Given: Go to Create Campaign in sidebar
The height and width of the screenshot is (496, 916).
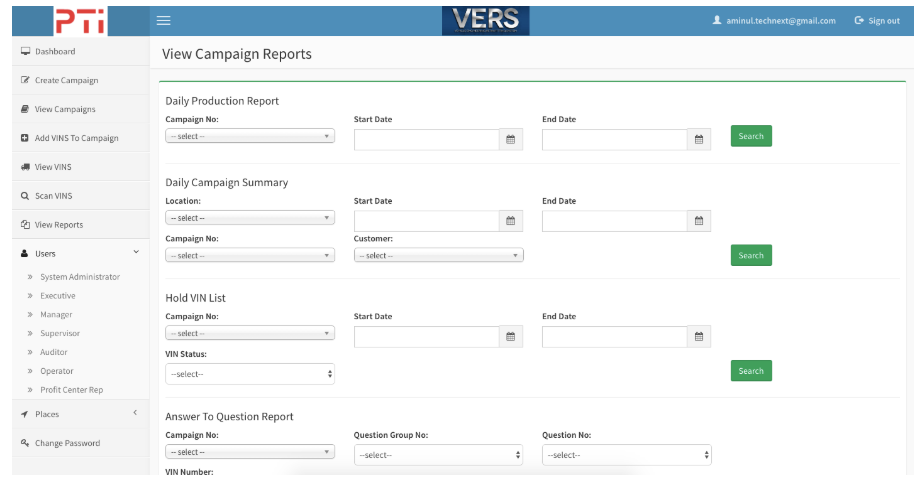Looking at the screenshot, I should coord(66,80).
